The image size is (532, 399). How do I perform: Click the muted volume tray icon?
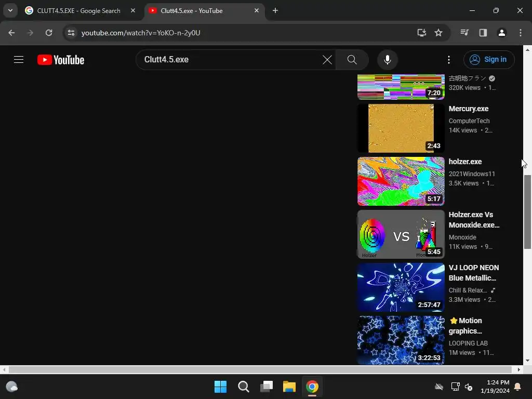(x=469, y=387)
